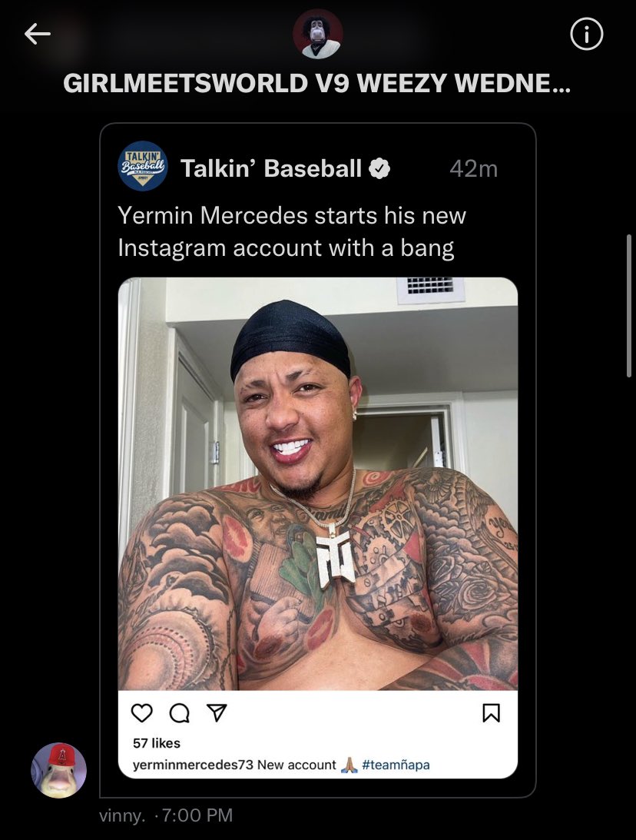Screen dimensions: 636x840
Task: Open the Talkin' Baseball profile logo
Action: [x=142, y=166]
